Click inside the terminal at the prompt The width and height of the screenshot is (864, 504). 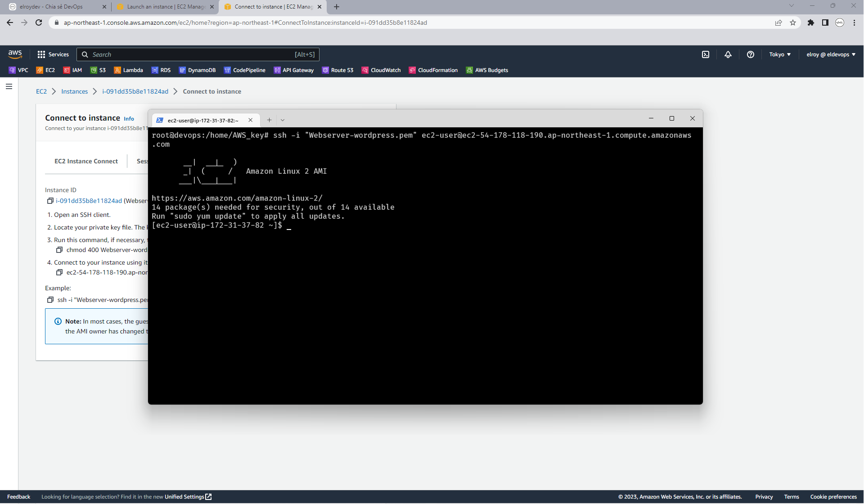(289, 225)
